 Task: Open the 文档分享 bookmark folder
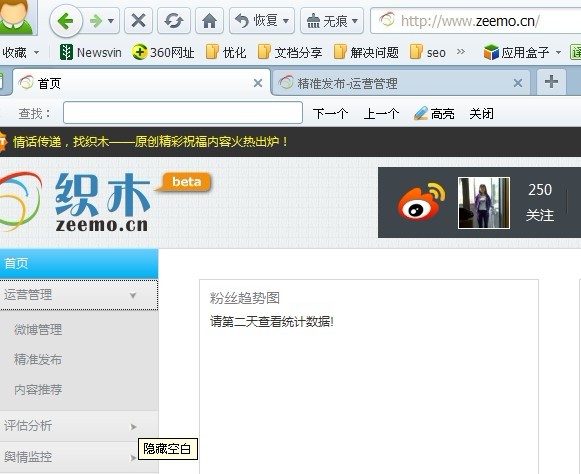290,52
